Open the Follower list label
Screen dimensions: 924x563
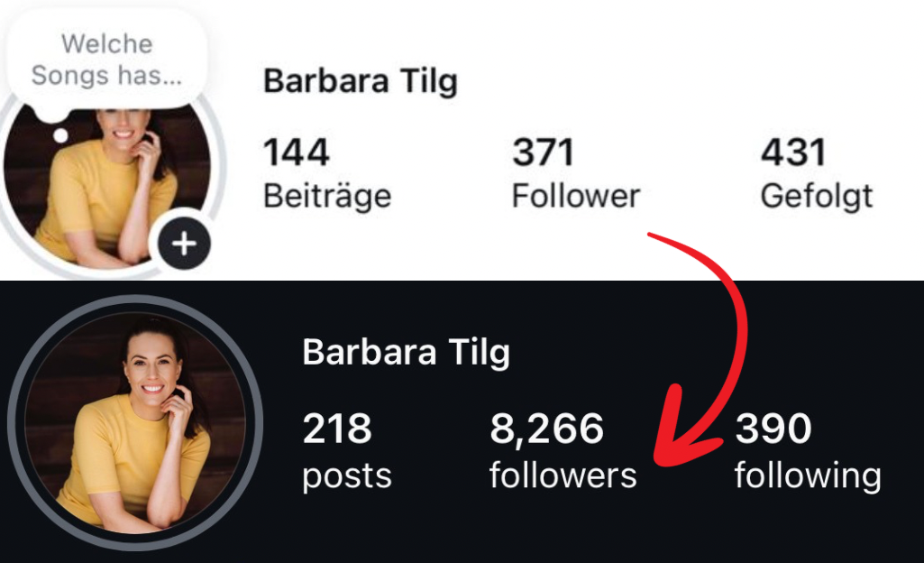pyautogui.click(x=576, y=196)
